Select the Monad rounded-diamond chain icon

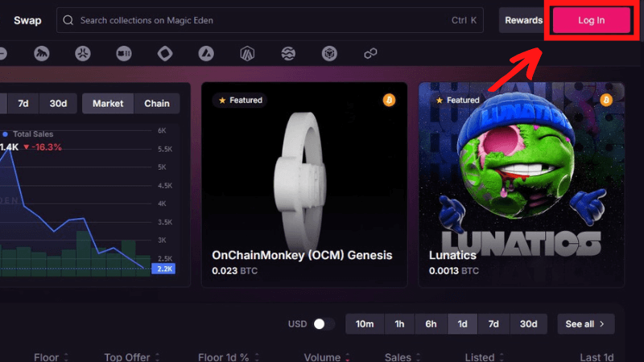click(165, 53)
